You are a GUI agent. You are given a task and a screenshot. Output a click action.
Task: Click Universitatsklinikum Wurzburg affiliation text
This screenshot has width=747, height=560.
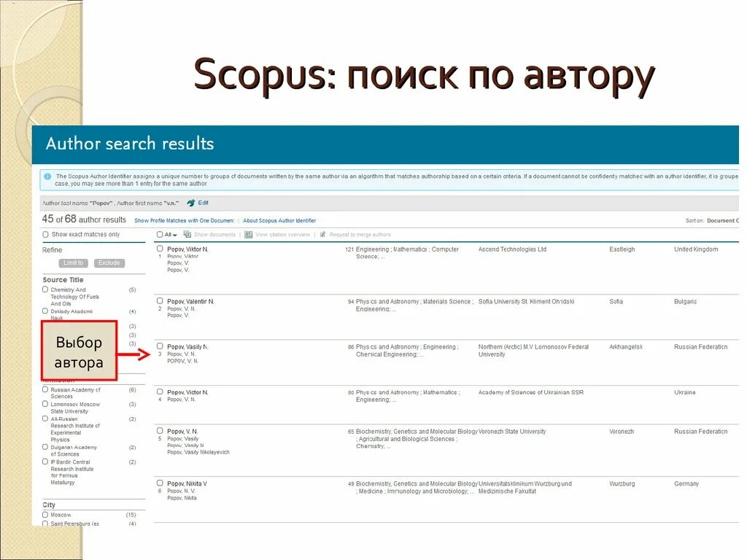pos(525,487)
